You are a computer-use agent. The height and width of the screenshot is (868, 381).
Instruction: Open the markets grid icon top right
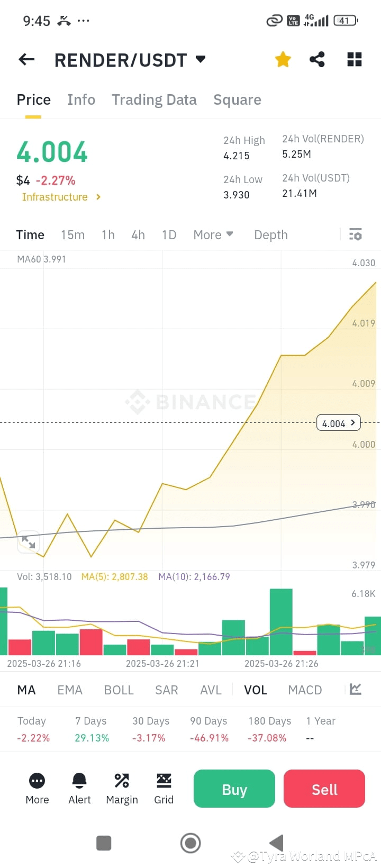[354, 59]
